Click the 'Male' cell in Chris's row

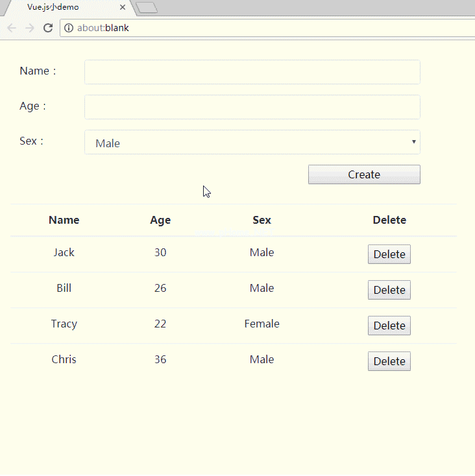click(262, 359)
